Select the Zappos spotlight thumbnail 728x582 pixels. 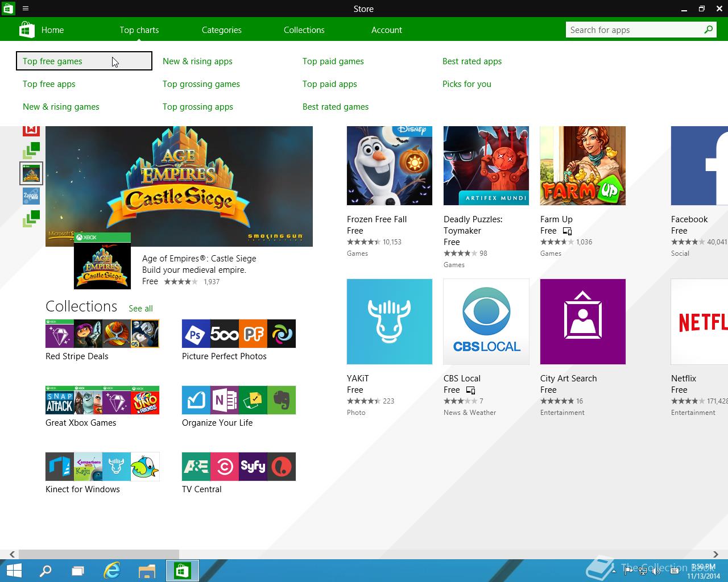click(31, 196)
